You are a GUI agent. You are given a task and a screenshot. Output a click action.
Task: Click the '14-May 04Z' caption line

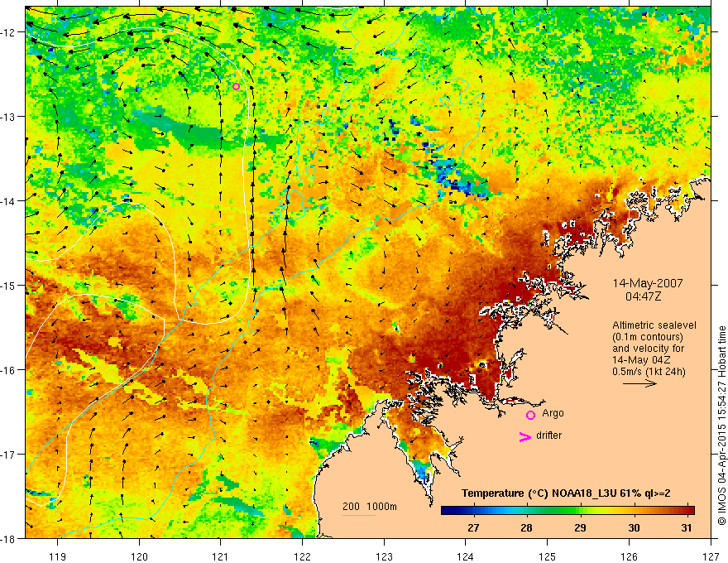(x=642, y=360)
